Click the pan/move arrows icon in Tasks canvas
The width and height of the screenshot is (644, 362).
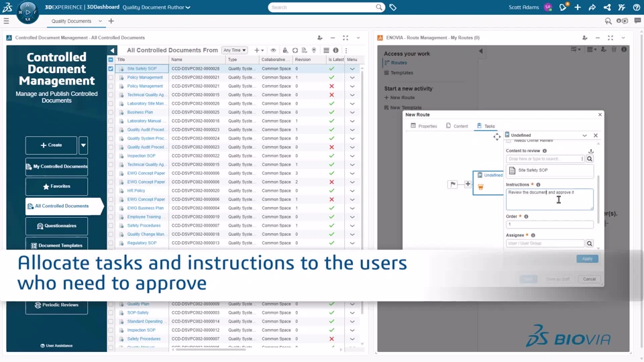point(497,137)
